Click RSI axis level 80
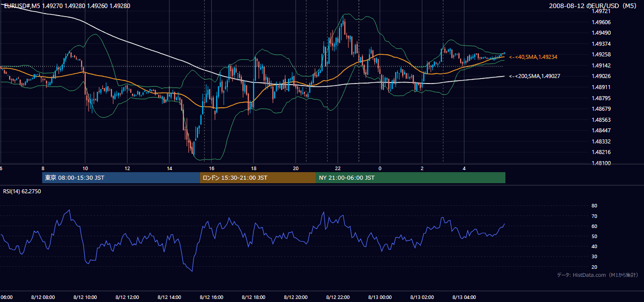644x302 pixels. [x=594, y=206]
